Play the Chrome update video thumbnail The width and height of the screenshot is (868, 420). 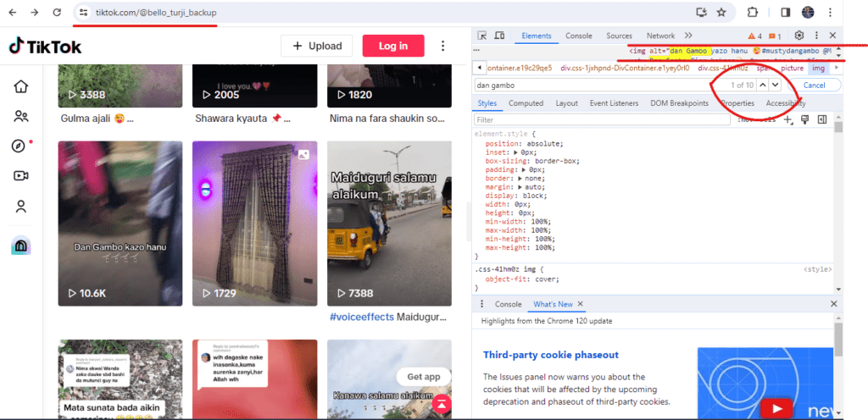[776, 408]
